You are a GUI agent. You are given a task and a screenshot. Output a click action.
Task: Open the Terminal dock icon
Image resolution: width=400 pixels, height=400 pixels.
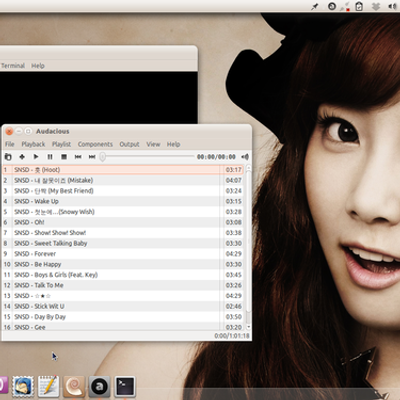[x=125, y=387]
